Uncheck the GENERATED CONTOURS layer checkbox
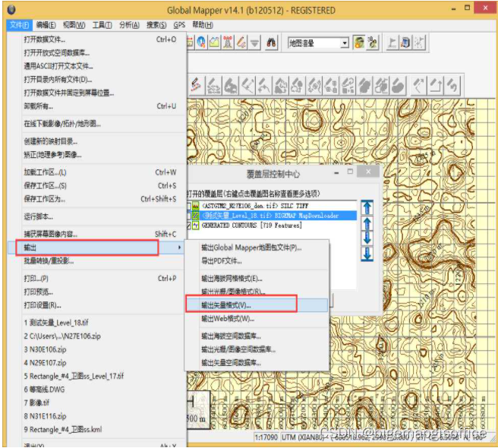This screenshot has width=498, height=448. tap(189, 226)
